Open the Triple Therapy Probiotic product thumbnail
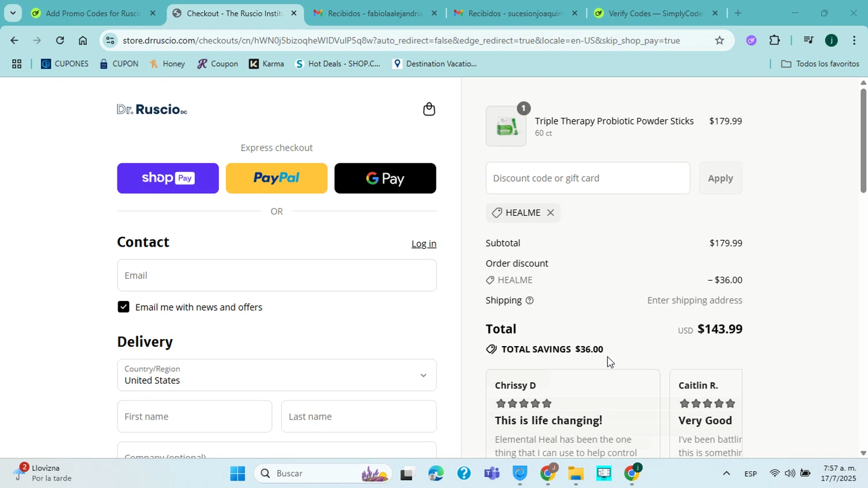Image resolution: width=868 pixels, height=488 pixels. [x=506, y=126]
